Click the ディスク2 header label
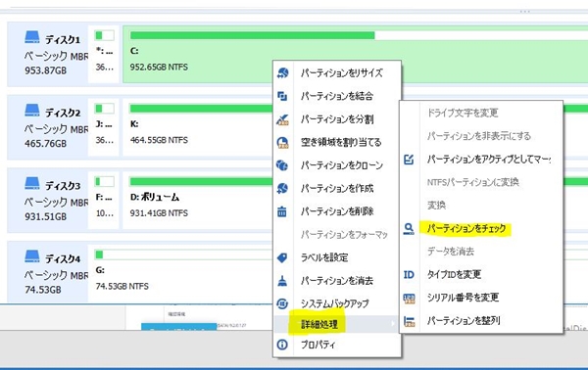This screenshot has width=588, height=370. [63, 113]
